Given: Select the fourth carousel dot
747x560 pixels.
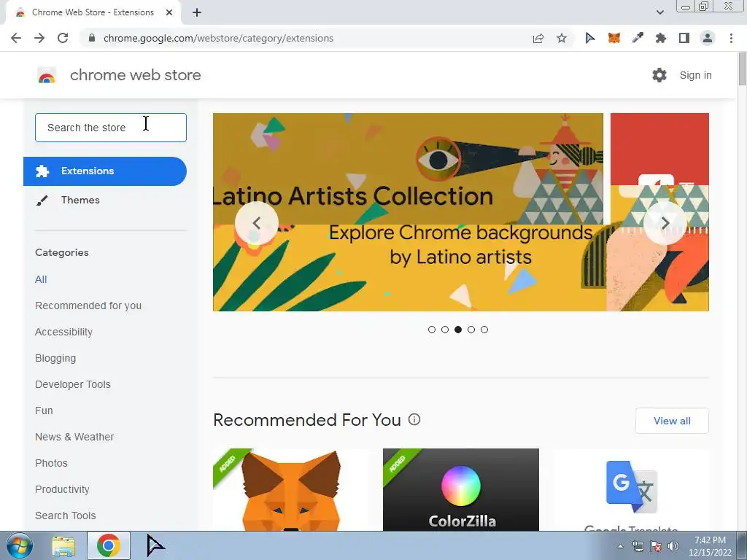Looking at the screenshot, I should coord(471,330).
